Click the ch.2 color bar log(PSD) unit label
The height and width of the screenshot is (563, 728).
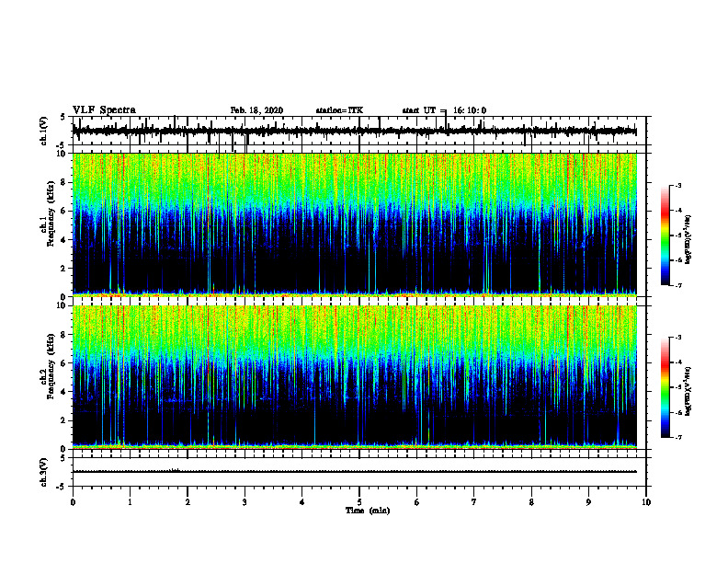pyautogui.click(x=688, y=391)
